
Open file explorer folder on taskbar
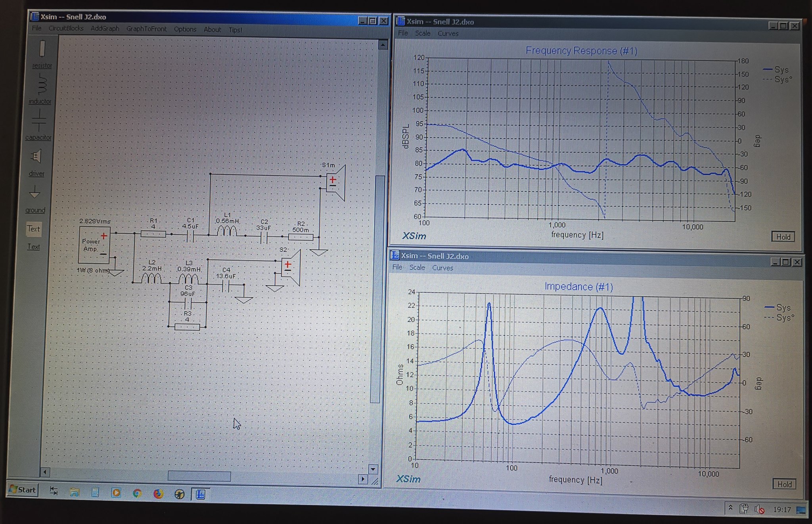[x=74, y=492]
